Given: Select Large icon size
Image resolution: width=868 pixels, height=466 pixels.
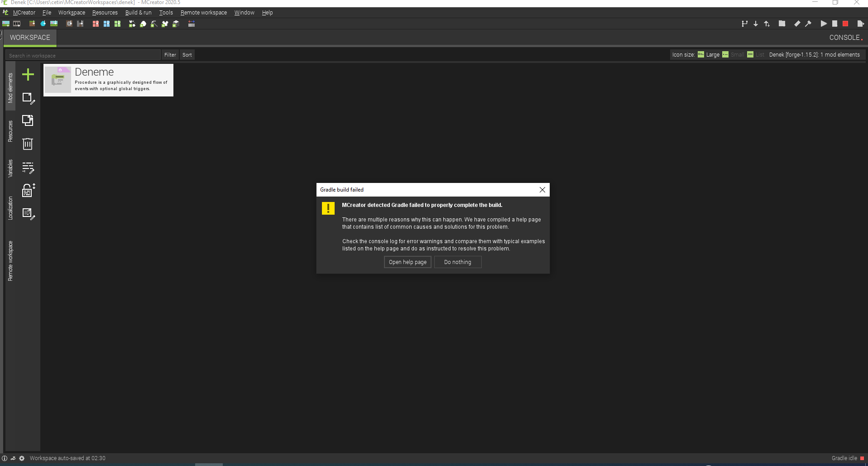Looking at the screenshot, I should [709, 55].
